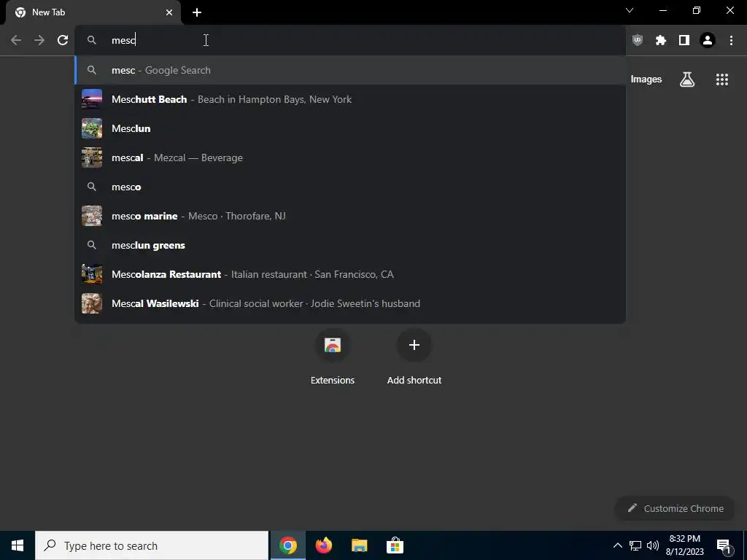Select the New Tab tab

(93, 12)
